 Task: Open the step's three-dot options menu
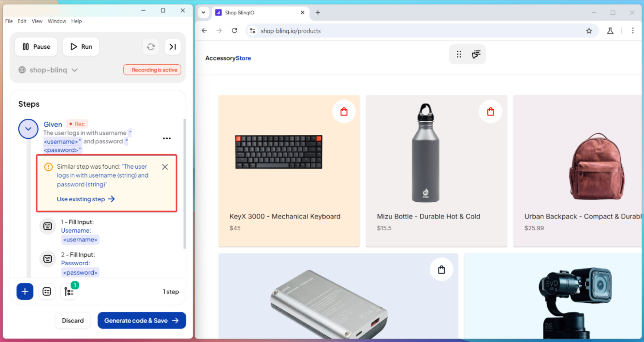[x=167, y=138]
